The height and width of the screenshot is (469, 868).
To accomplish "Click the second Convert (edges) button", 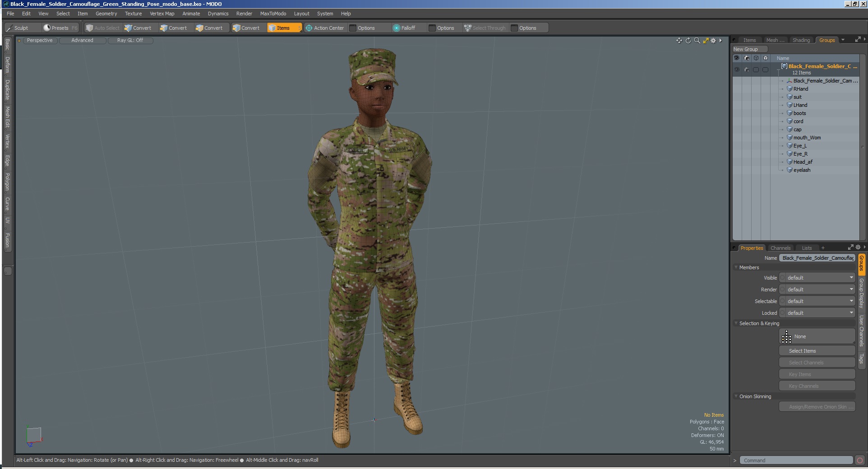I will click(x=174, y=28).
